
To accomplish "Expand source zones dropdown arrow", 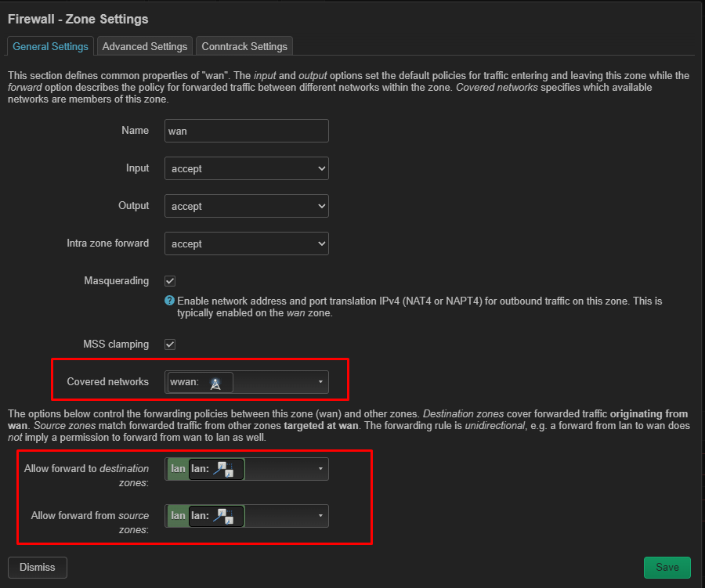I will 320,516.
